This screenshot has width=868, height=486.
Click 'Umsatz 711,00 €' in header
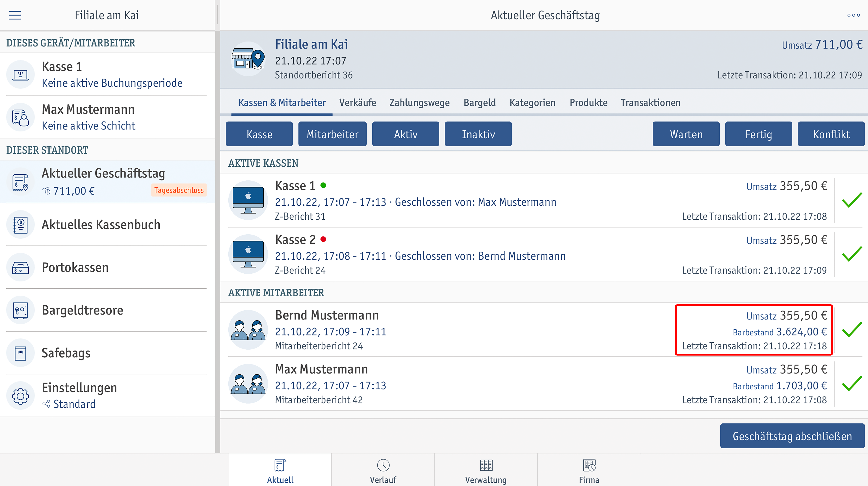pos(822,44)
